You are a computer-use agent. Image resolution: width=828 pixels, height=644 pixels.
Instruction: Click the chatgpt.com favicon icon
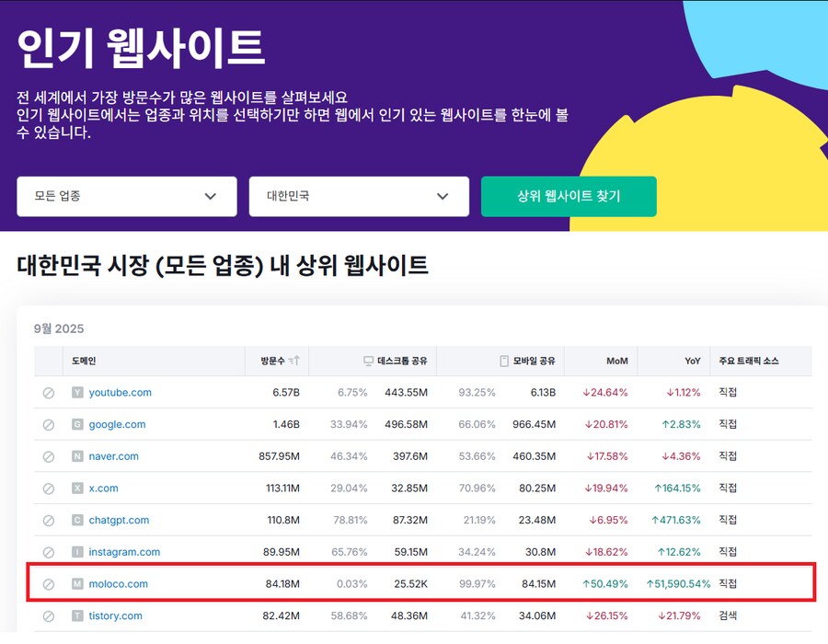(77, 521)
